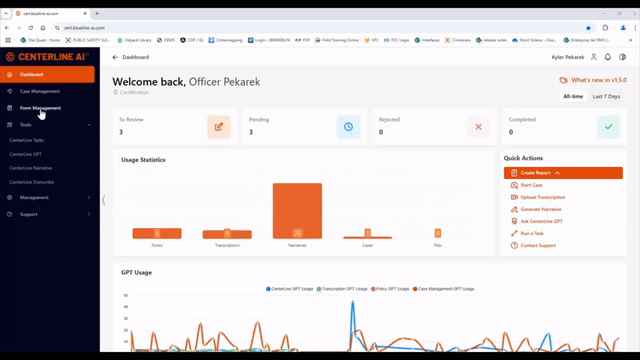Click the Ask CenterLine GPT robot icon

click(514, 221)
